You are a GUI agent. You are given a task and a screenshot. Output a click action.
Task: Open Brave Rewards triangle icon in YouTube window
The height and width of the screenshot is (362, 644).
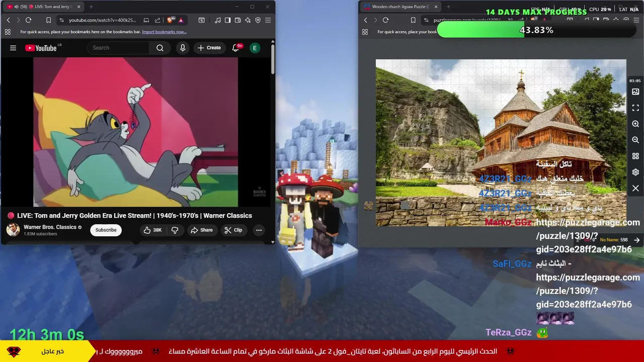pos(181,20)
